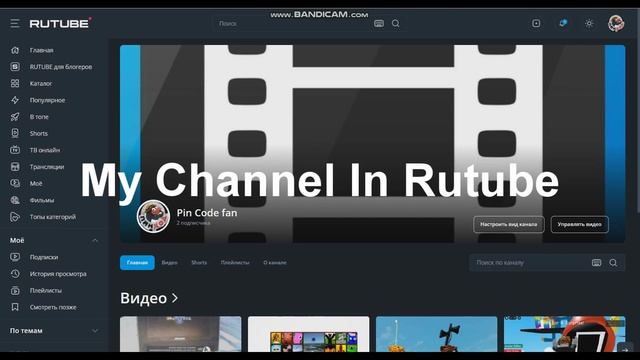Click the Популярное lightning icon
640x360 pixels.
pos(15,100)
